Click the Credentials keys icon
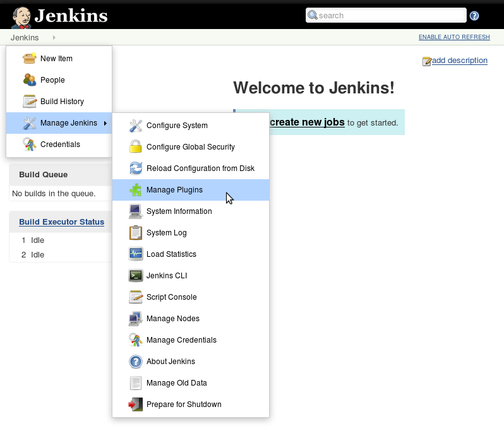Screen dimensions: 504x431 click(x=30, y=145)
